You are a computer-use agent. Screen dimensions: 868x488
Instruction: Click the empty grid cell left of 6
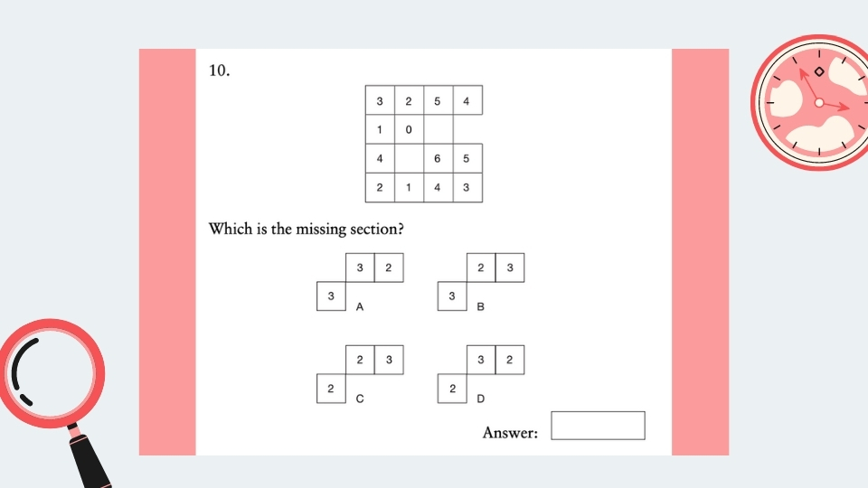click(x=409, y=158)
